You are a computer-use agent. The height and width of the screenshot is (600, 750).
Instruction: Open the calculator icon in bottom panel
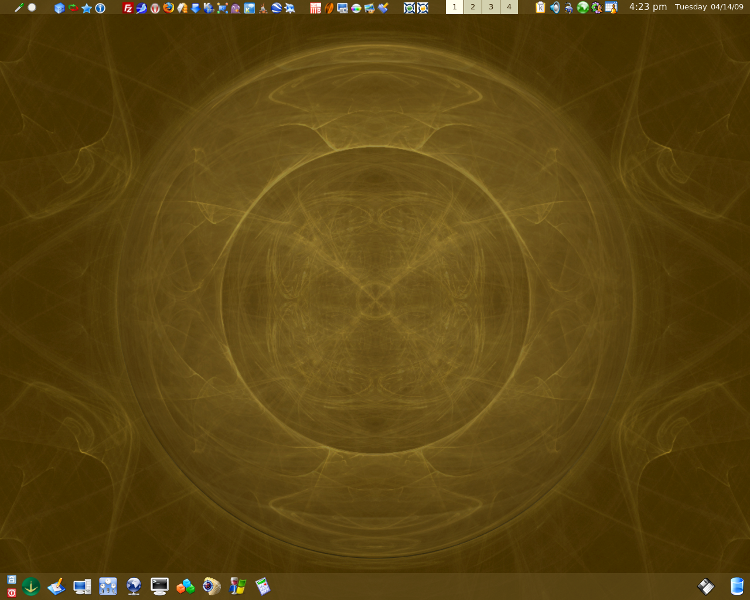(x=263, y=587)
